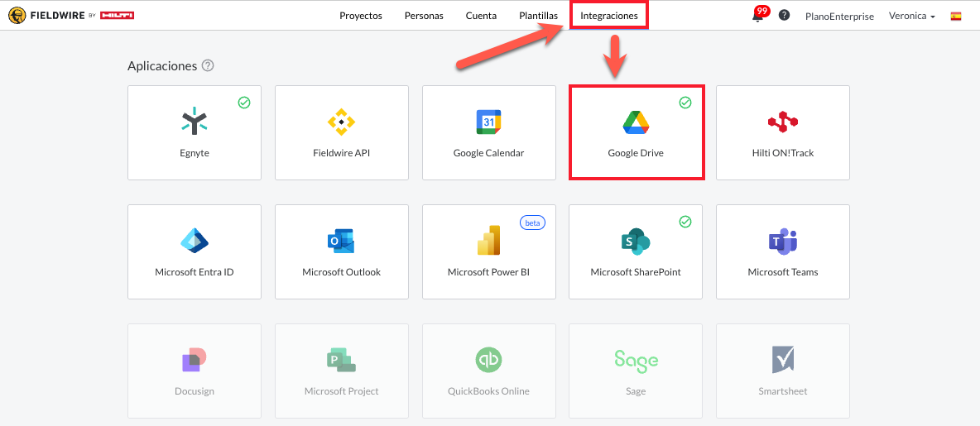Open the notifications bell with 99 badge
The width and height of the screenshot is (980, 426).
coord(759,15)
